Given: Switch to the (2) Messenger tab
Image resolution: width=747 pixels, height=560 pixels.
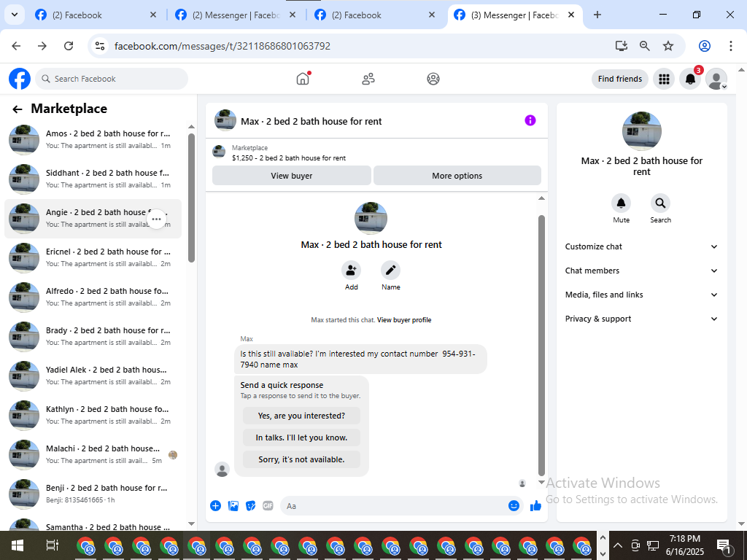Looking at the screenshot, I should [236, 15].
